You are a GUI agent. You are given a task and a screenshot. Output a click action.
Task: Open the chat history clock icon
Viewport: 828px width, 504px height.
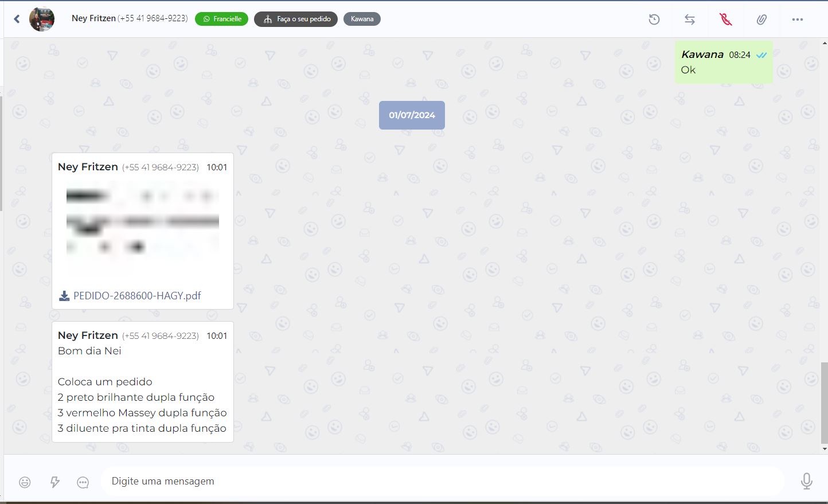point(654,19)
